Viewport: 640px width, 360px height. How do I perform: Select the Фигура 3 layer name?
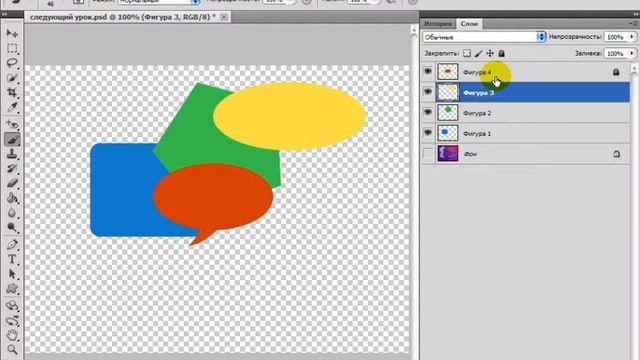tap(478, 93)
